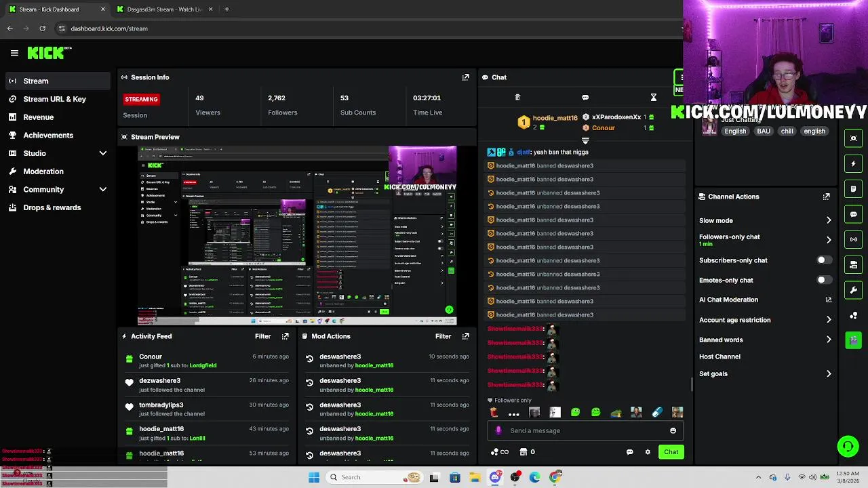
Task: Toggle Subscribers-only chat switch
Action: 823,260
